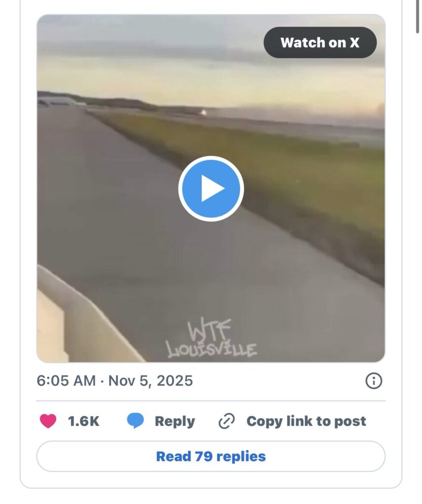Open the circled info icon
This screenshot has width=422, height=504.
click(x=374, y=381)
